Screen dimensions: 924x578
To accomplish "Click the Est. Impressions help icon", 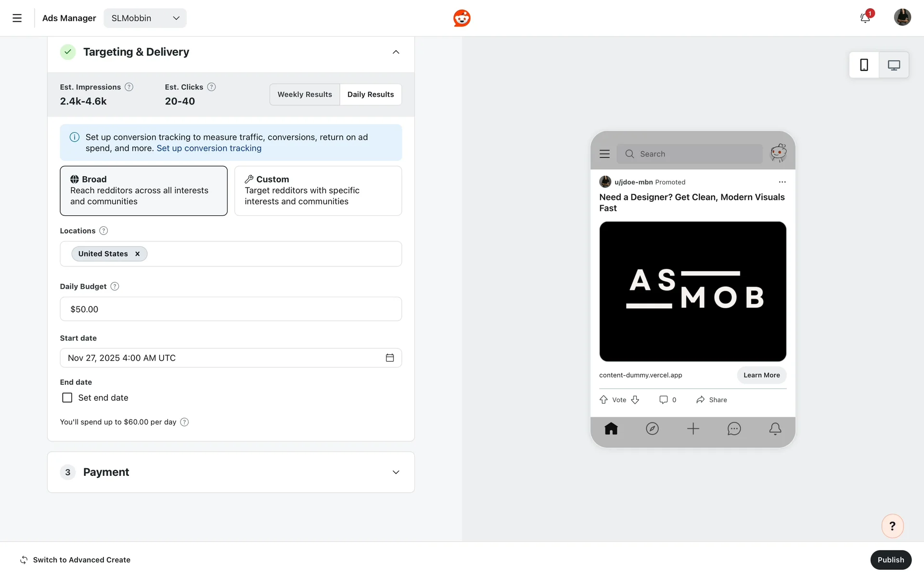I will [129, 87].
